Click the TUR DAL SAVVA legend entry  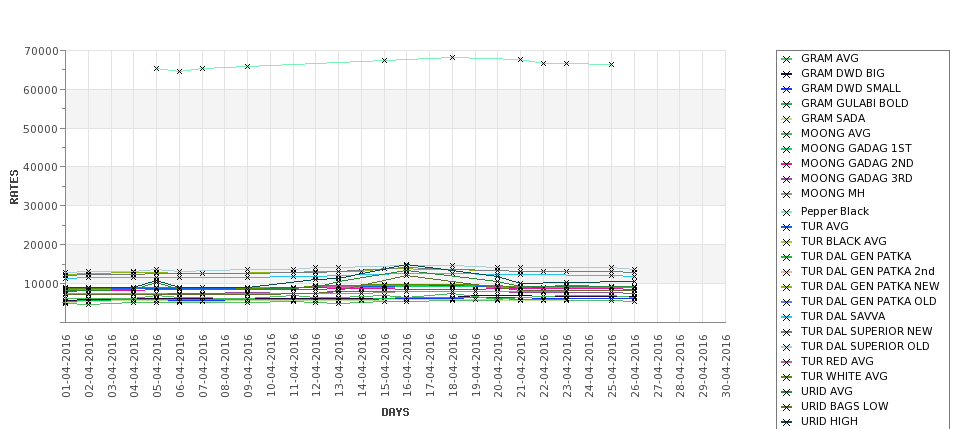[843, 316]
